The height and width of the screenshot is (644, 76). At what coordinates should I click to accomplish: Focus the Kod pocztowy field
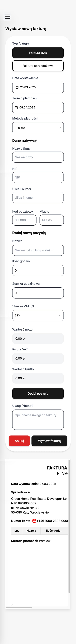tap(24, 220)
